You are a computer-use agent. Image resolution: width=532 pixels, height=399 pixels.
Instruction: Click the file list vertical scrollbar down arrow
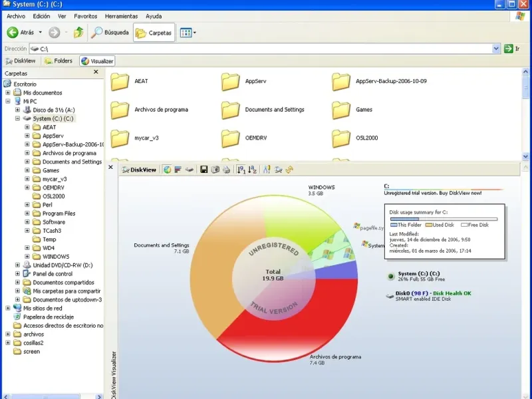[x=525, y=156]
